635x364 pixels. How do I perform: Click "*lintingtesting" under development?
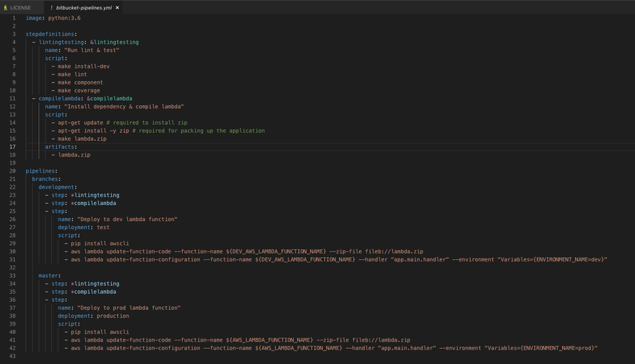coord(95,195)
